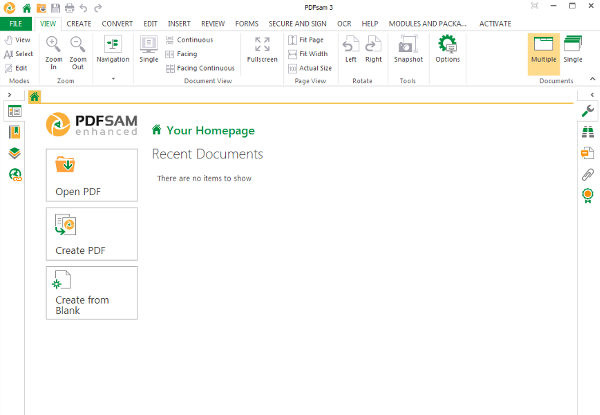Rotate page Right
The width and height of the screenshot is (600, 415).
(373, 49)
